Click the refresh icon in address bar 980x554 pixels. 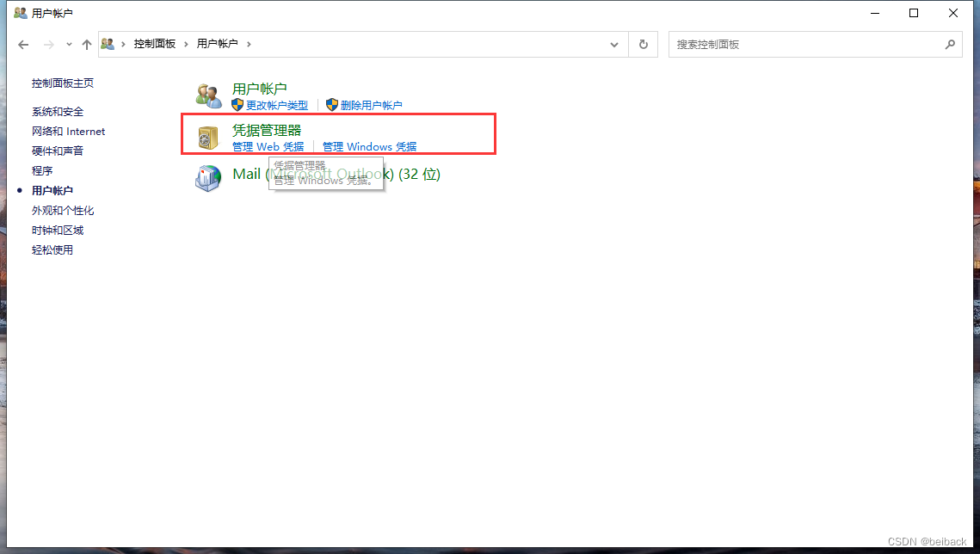click(643, 44)
